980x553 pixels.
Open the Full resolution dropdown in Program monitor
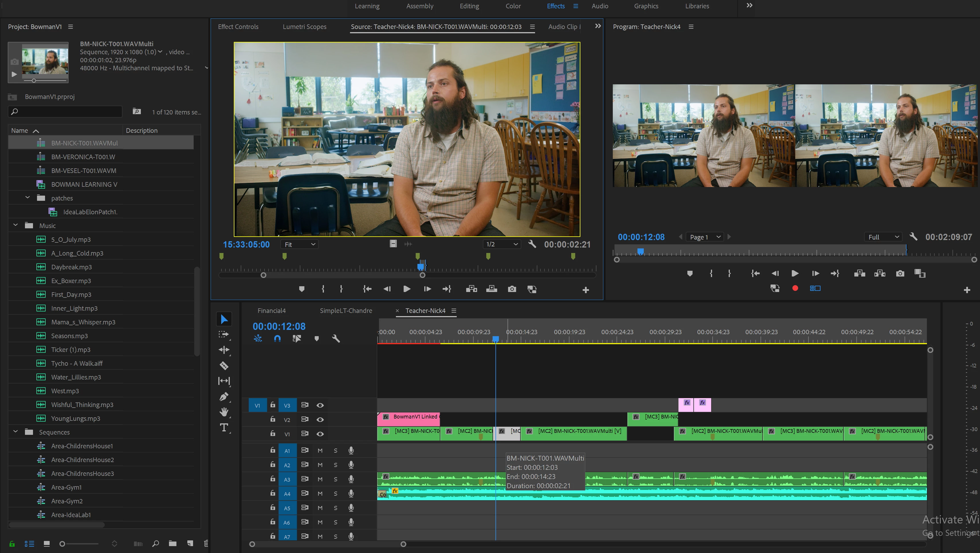tap(883, 237)
